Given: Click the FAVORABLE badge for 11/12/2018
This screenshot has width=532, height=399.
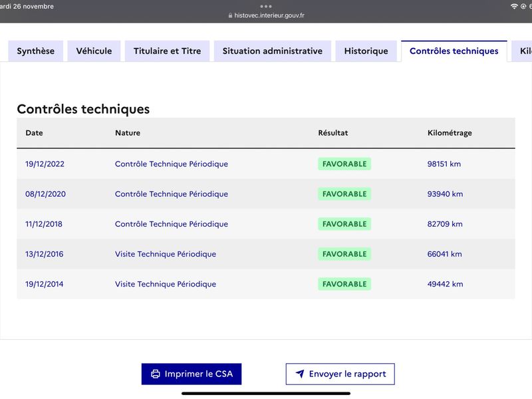Looking at the screenshot, I should tap(344, 224).
